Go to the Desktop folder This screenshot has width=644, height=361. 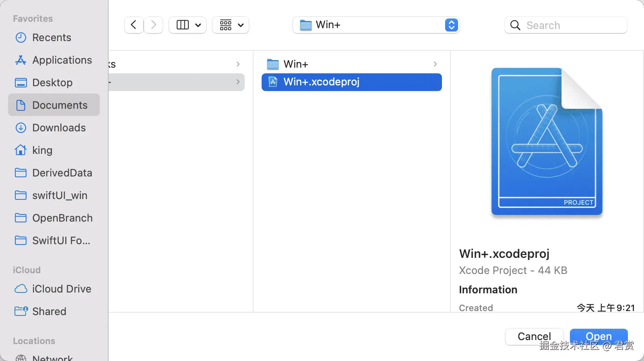(x=54, y=83)
